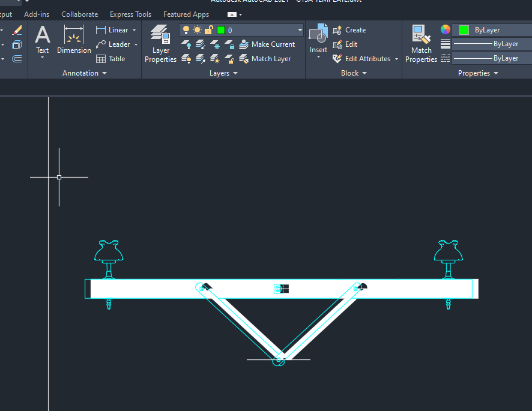Select the Make Current layer tool
This screenshot has height=411, width=532.
pos(268,44)
